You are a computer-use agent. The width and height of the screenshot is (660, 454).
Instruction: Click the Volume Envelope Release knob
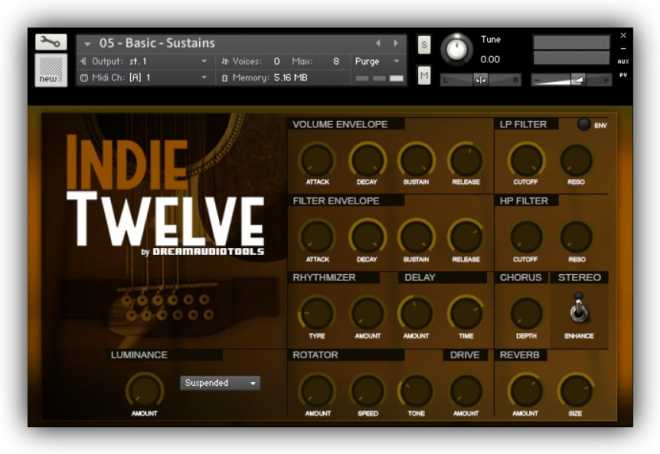click(466, 160)
